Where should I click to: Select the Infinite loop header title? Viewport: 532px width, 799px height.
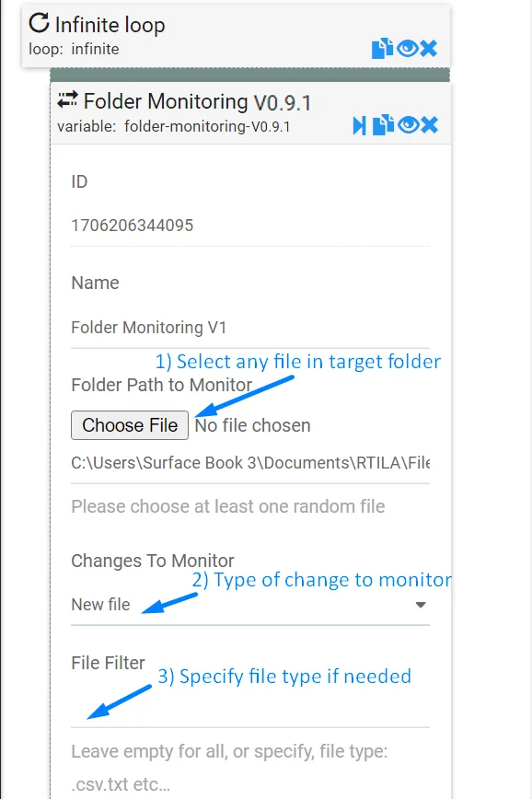[110, 25]
